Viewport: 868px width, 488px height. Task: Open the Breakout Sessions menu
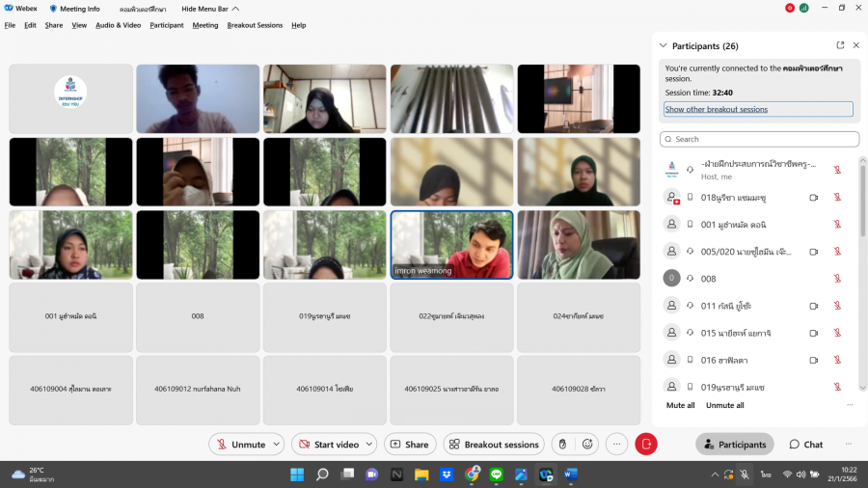(255, 25)
